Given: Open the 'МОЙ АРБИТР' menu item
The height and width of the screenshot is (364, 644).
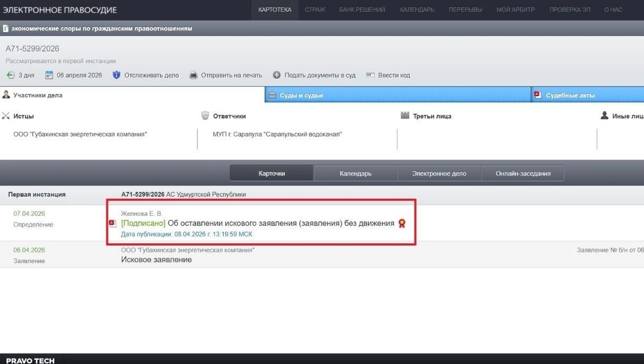Looking at the screenshot, I should 515,9.
